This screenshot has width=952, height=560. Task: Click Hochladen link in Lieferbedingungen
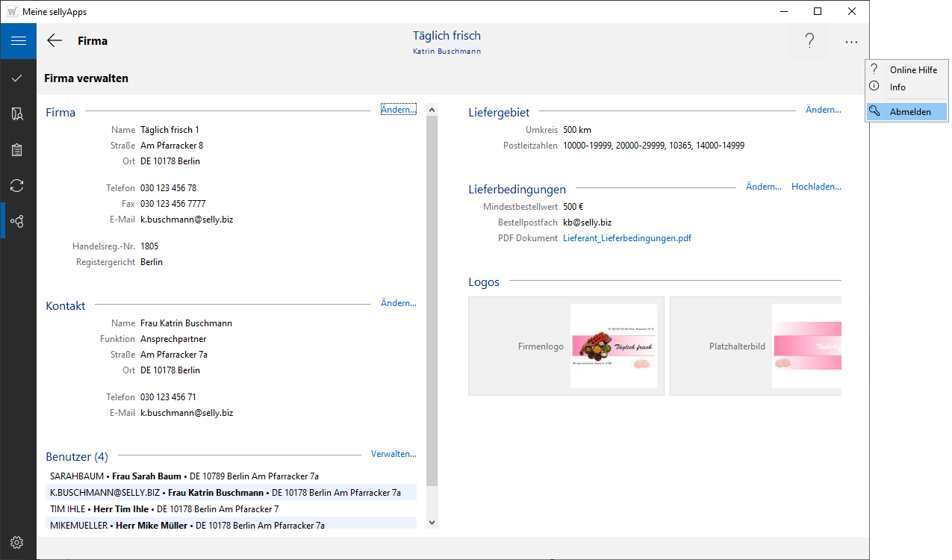(x=816, y=187)
